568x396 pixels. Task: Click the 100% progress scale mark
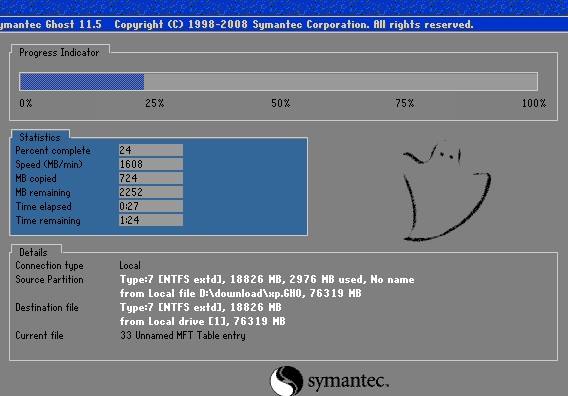coord(534,103)
